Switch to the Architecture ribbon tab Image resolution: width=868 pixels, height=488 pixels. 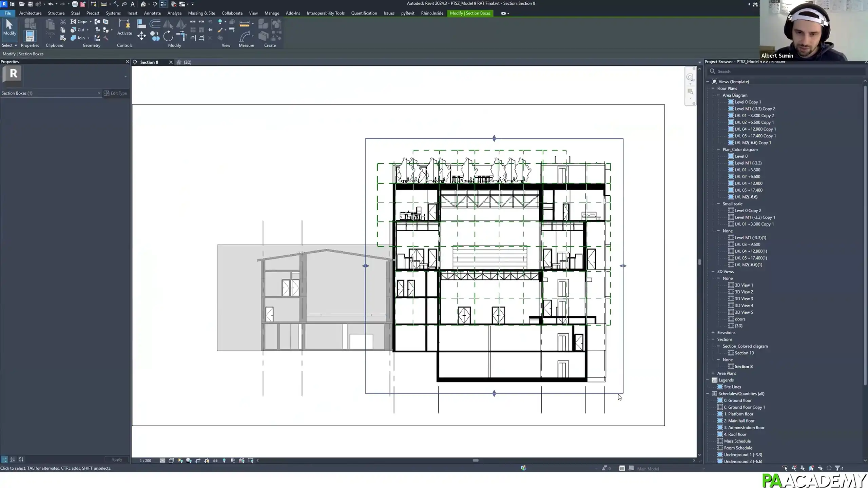click(x=30, y=13)
